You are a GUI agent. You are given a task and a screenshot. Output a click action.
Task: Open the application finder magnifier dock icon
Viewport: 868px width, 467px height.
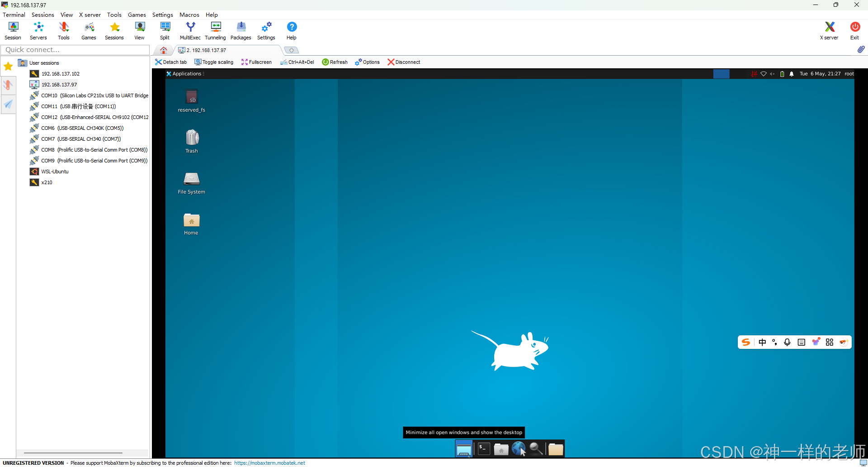coord(536,449)
